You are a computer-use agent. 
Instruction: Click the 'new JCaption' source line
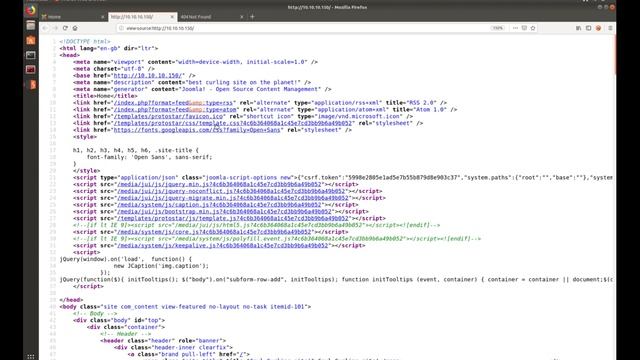[161, 266]
